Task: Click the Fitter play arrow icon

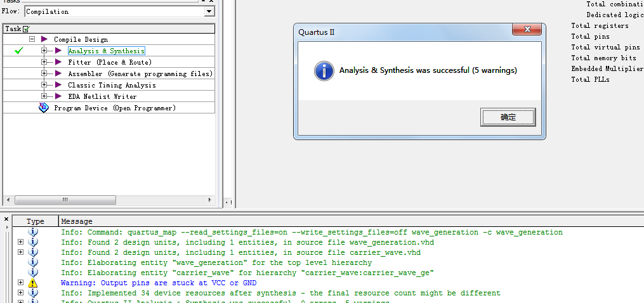Action: (x=58, y=62)
